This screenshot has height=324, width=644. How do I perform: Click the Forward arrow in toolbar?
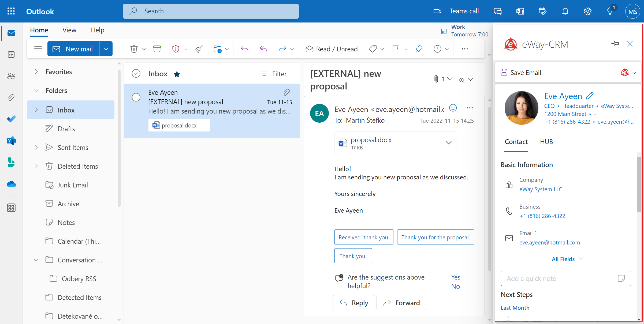[x=282, y=49]
